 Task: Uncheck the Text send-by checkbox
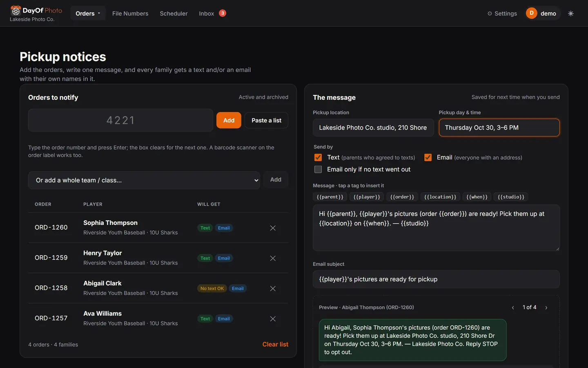(x=318, y=157)
